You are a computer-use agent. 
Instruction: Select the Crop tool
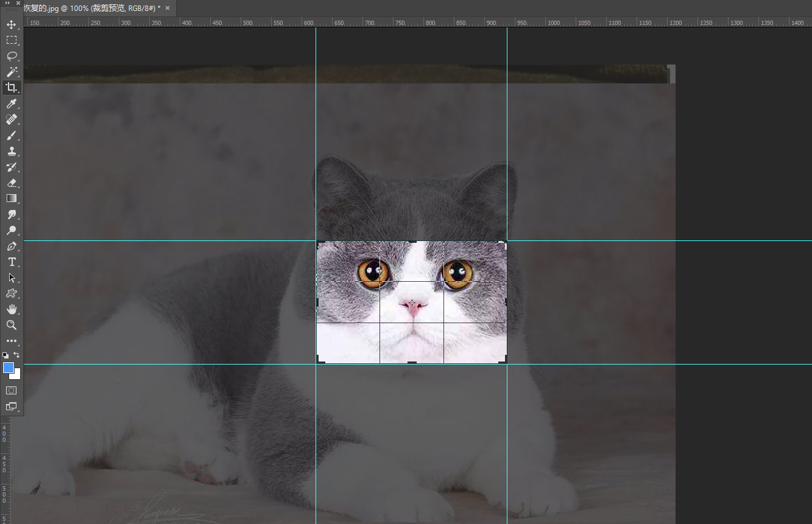(x=11, y=88)
